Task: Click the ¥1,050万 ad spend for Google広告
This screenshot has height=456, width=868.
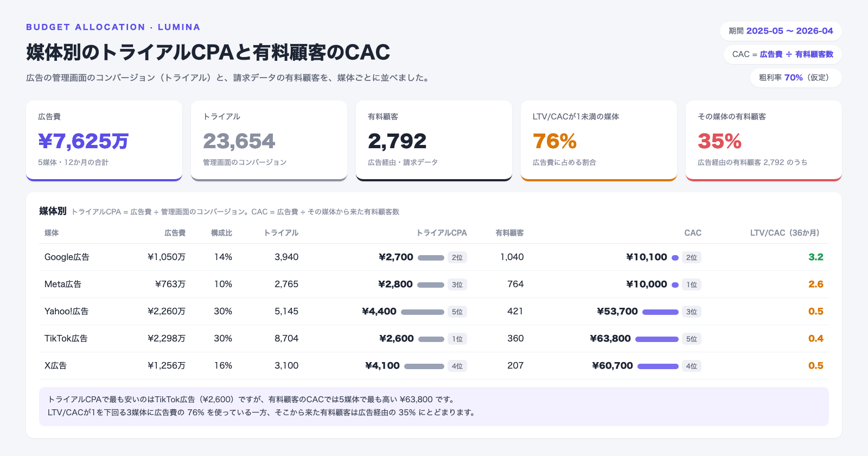Action: pyautogui.click(x=167, y=257)
